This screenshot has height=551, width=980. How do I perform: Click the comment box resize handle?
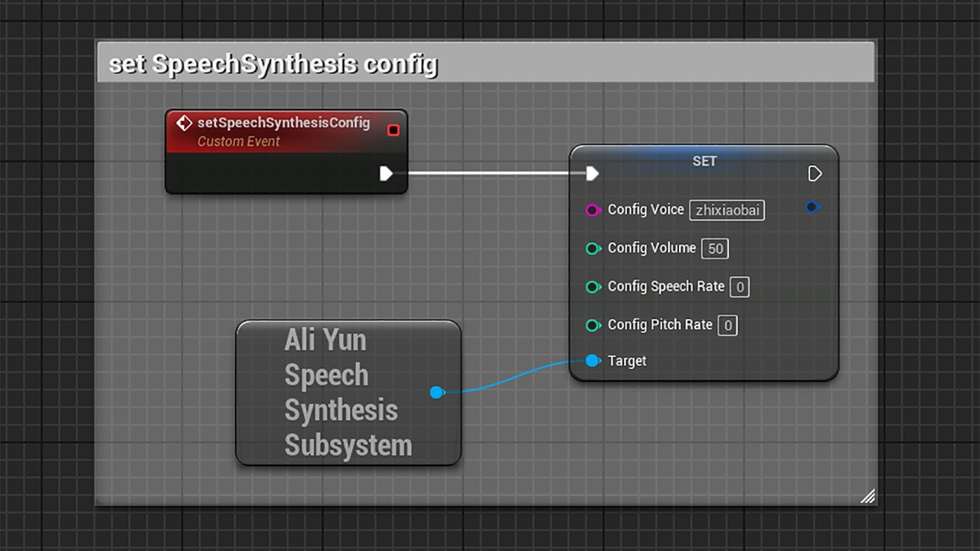click(867, 496)
